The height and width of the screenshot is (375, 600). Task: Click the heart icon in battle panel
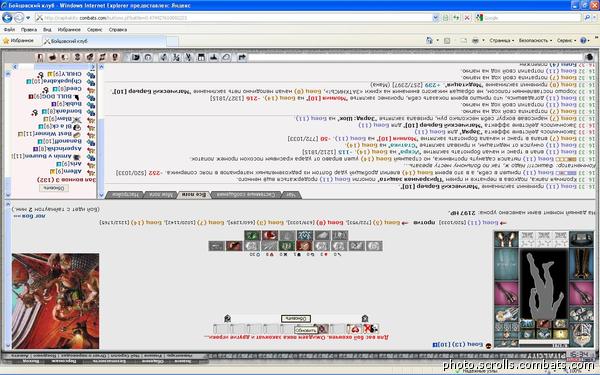(355, 329)
